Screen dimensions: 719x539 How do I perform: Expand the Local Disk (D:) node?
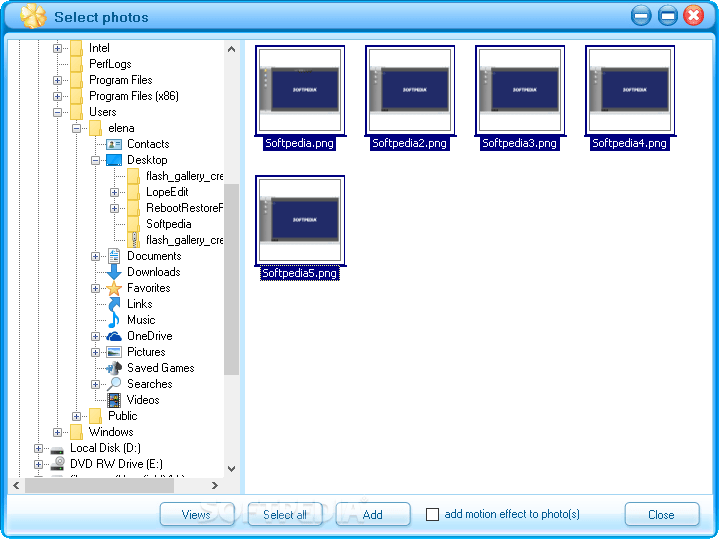pyautogui.click(x=39, y=448)
